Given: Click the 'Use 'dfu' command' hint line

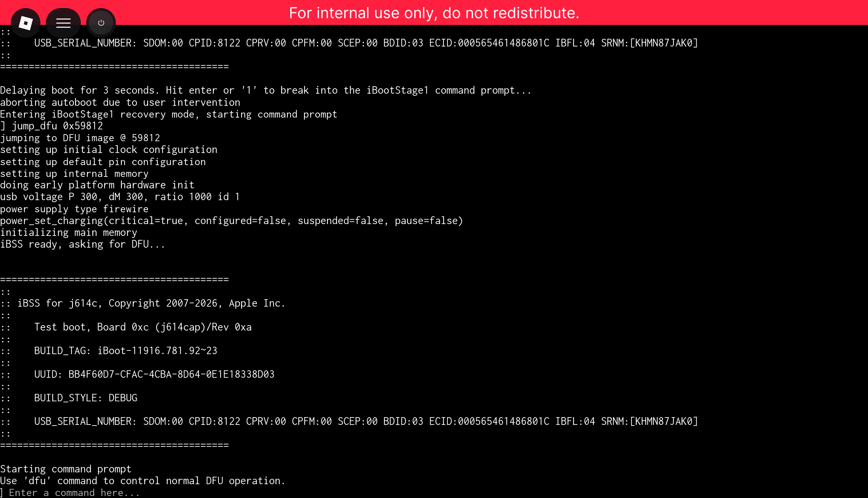Looking at the screenshot, I should (142, 481).
